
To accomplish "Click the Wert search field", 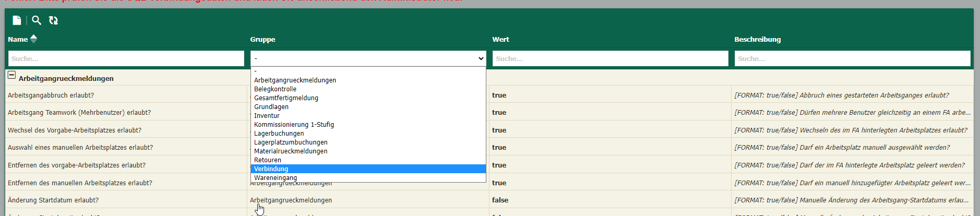I will pos(610,58).
